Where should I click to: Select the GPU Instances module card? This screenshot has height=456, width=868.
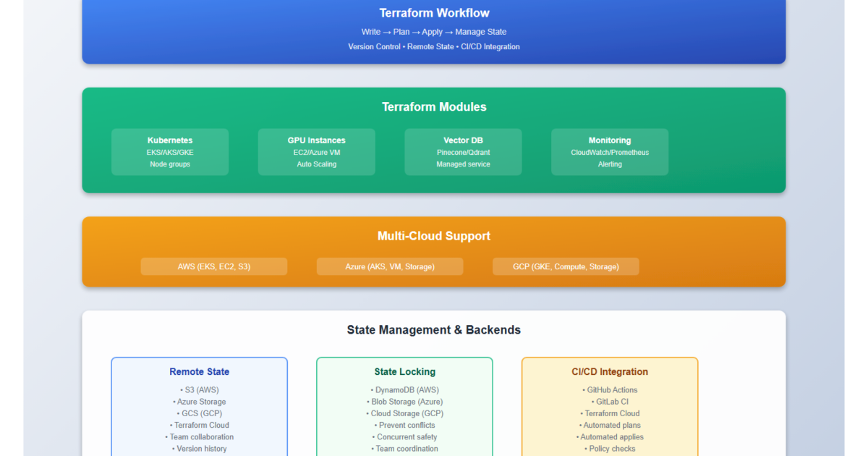coord(316,152)
